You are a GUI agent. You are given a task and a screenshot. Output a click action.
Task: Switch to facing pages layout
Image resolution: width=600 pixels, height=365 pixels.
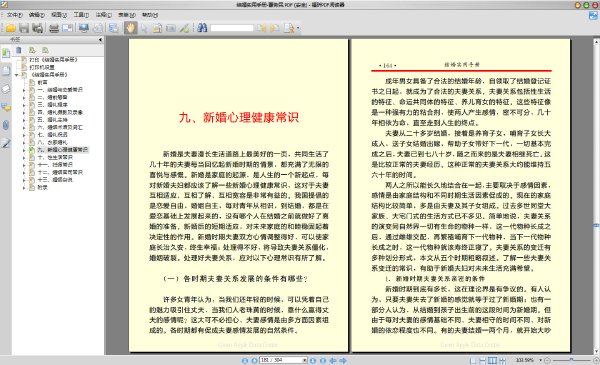click(x=492, y=360)
